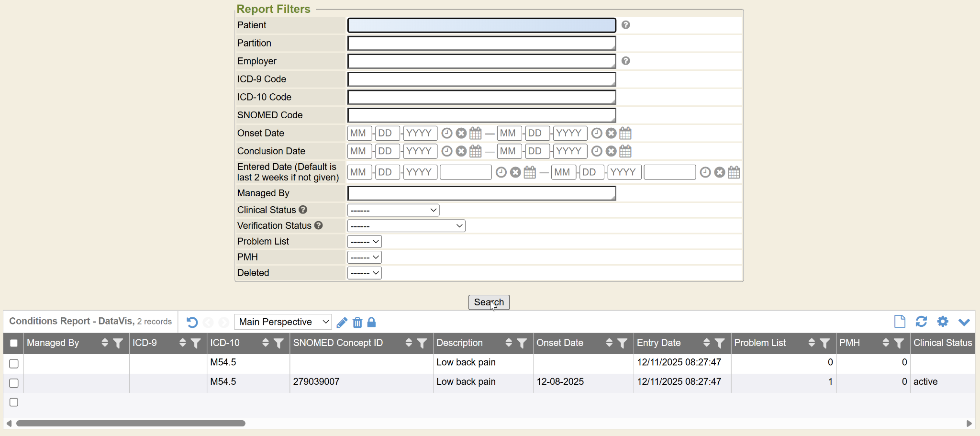Delete perspective using the trash icon

[357, 322]
